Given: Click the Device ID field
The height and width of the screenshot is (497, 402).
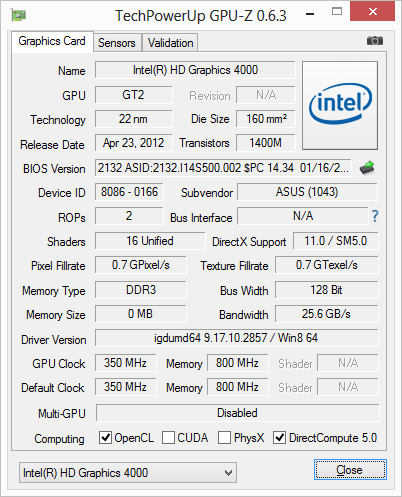Looking at the screenshot, I should point(129,192).
